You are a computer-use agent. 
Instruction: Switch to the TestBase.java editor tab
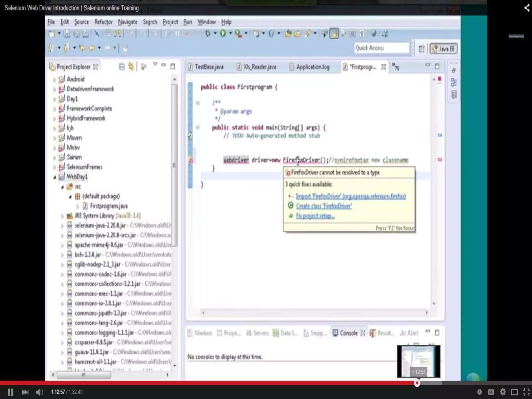pos(209,67)
